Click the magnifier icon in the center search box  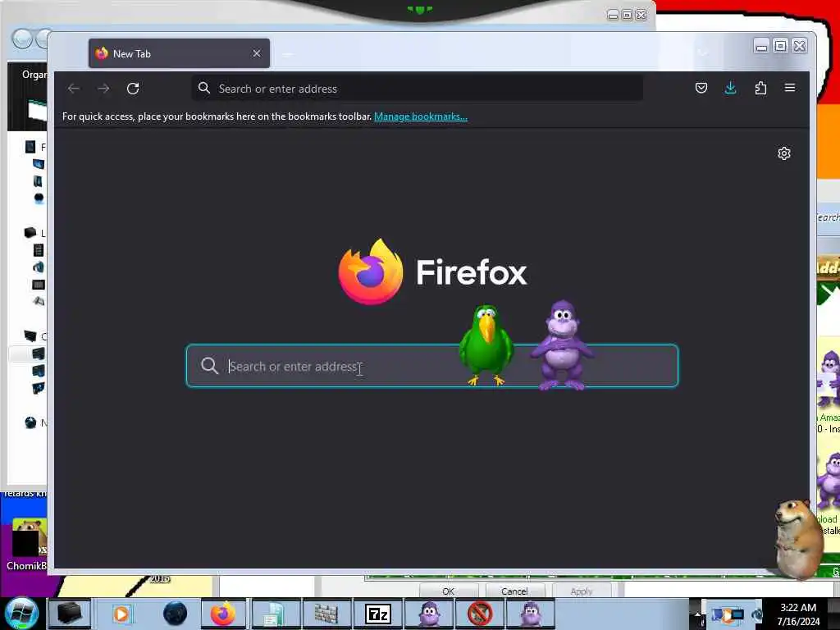click(209, 366)
